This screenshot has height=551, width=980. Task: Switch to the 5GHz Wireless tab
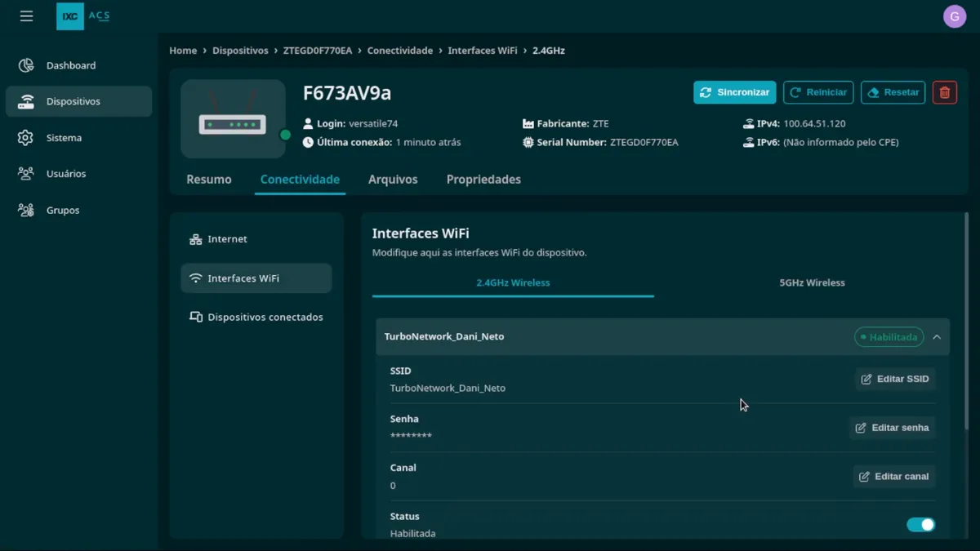[812, 283]
